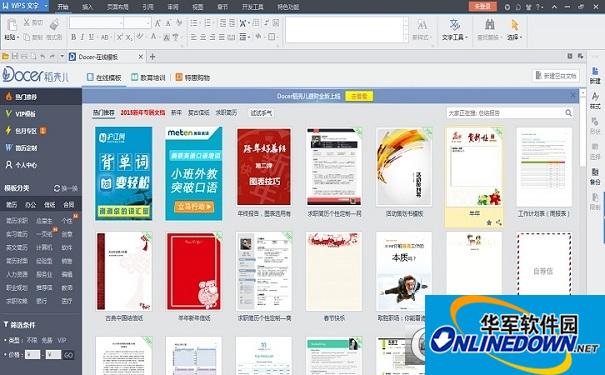Open the quick access toolbar customize arrow
The width and height of the screenshot is (605, 375).
point(62,57)
